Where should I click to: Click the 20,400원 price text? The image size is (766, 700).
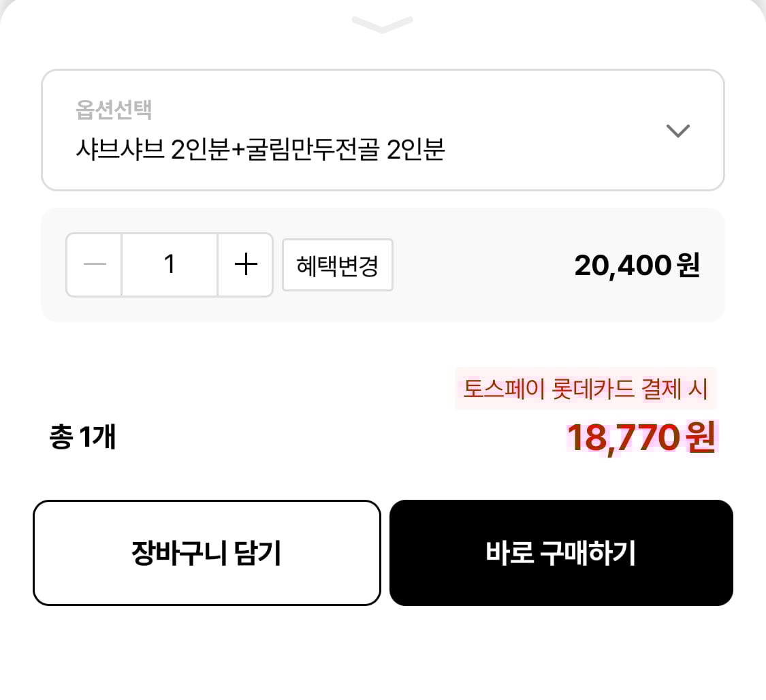(x=636, y=266)
